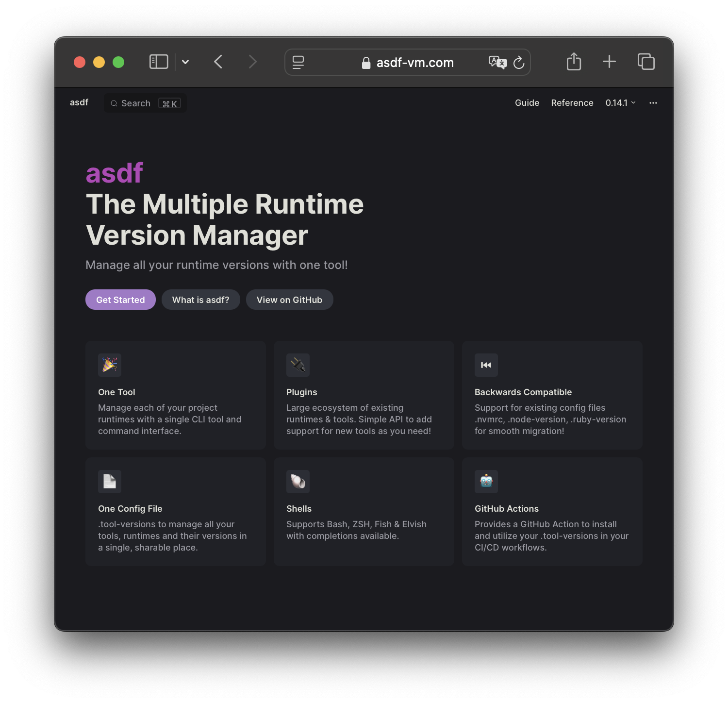Viewport: 728px width, 703px height.
Task: Open the Share sheet icon
Action: click(574, 62)
